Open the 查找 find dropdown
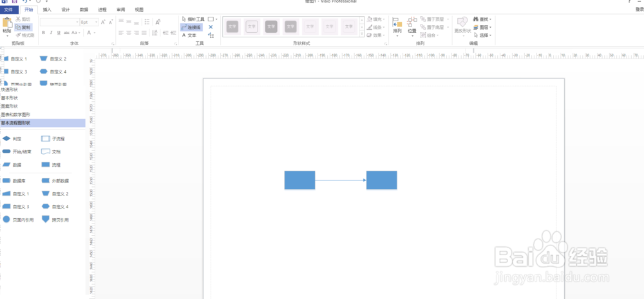644x299 pixels. pos(482,19)
